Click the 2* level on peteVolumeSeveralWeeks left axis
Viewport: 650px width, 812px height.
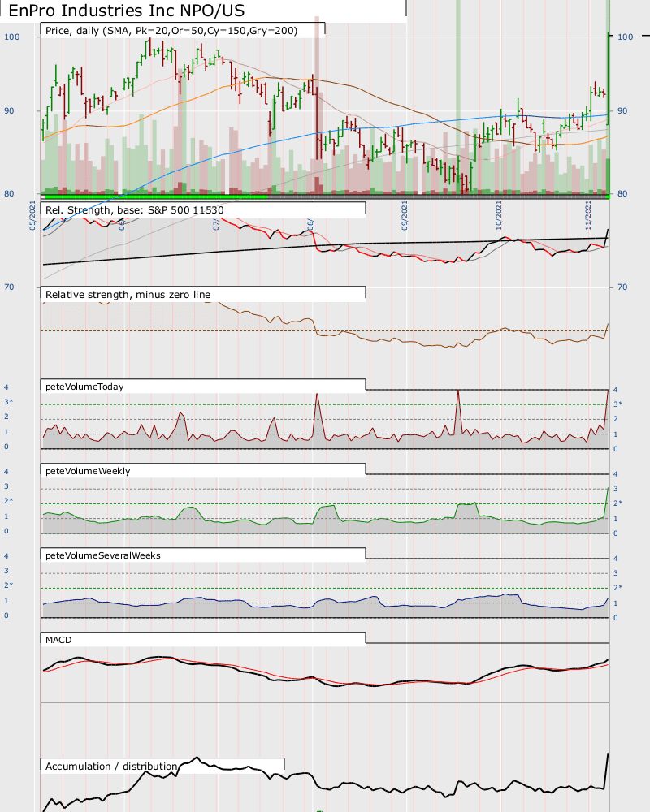click(x=8, y=585)
